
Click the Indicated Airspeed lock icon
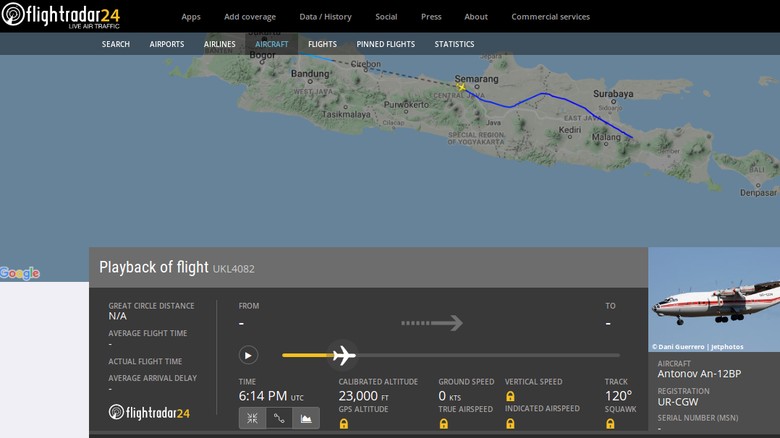point(510,424)
